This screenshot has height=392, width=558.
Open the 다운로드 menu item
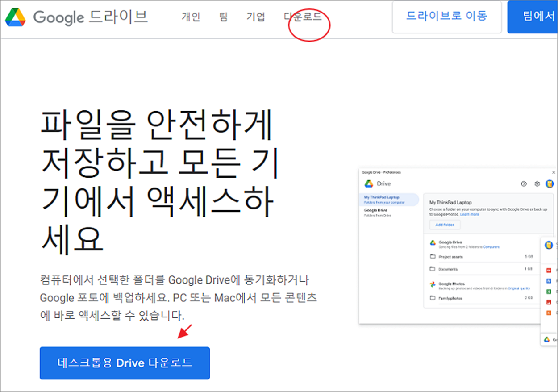303,17
